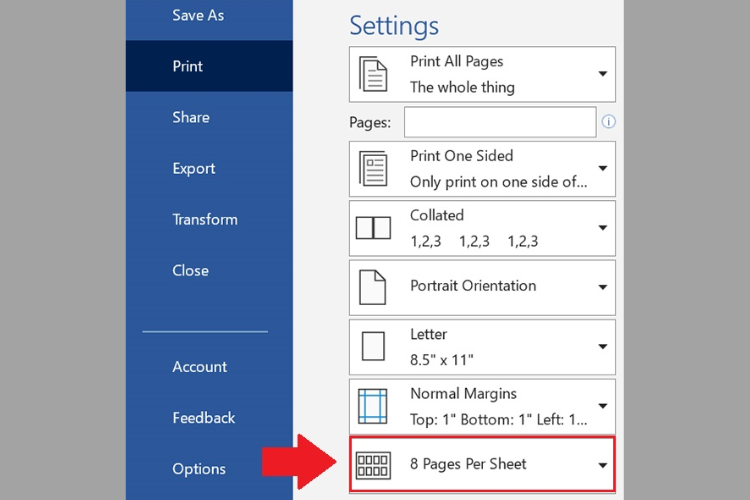Screen dimensions: 750x500
Task: Click the 'Print All Pages' label
Action: [456, 61]
